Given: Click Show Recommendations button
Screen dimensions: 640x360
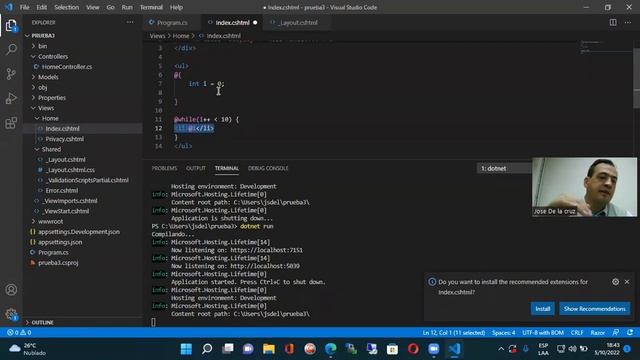Looking at the screenshot, I should (595, 309).
